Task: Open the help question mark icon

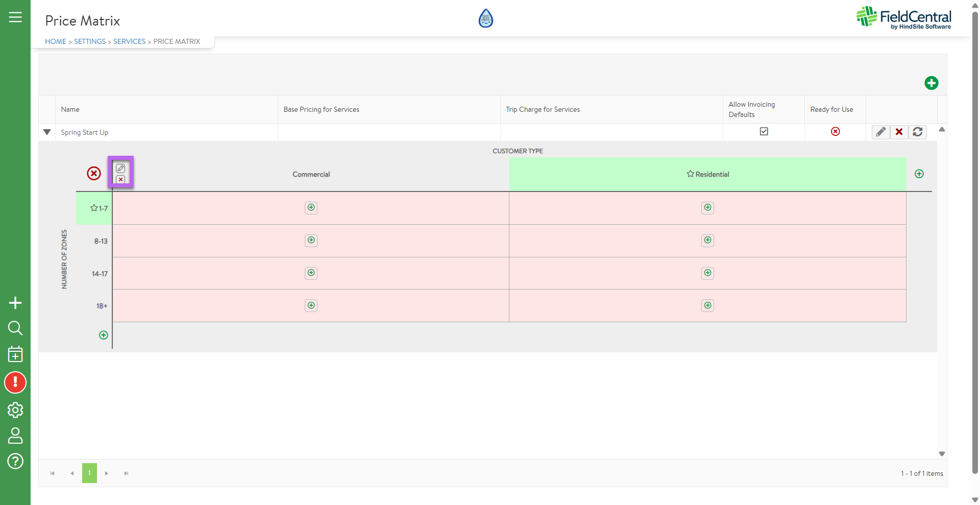Action: pyautogui.click(x=15, y=462)
